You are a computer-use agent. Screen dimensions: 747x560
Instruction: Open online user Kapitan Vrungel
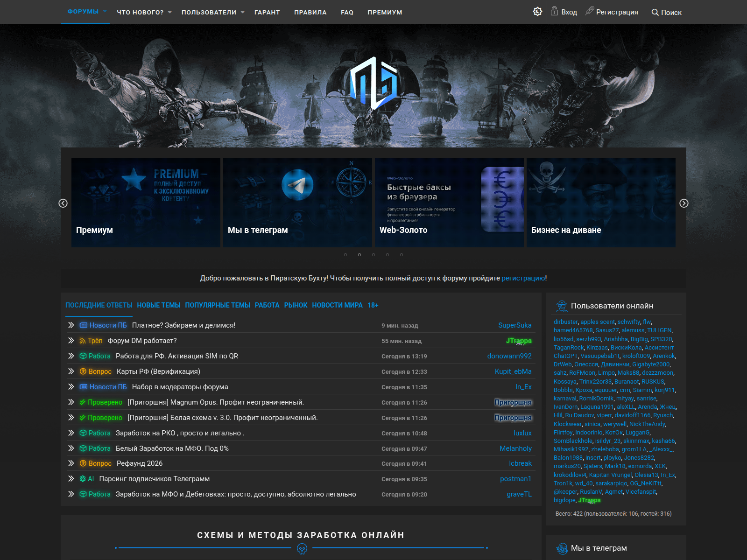[610, 475]
